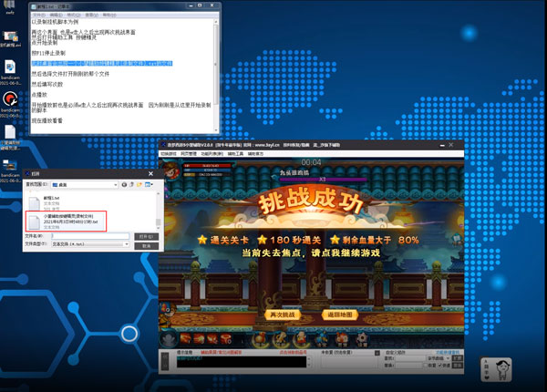Viewport: 547px width, 392px height.
Task: Click the log box scroll-up arrow
Action: point(309,358)
